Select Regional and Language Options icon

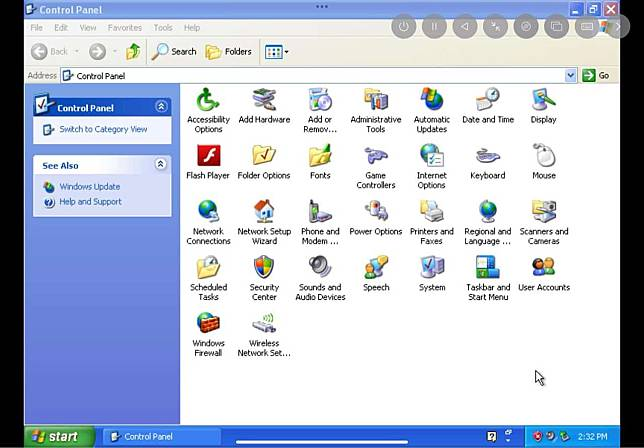click(488, 222)
